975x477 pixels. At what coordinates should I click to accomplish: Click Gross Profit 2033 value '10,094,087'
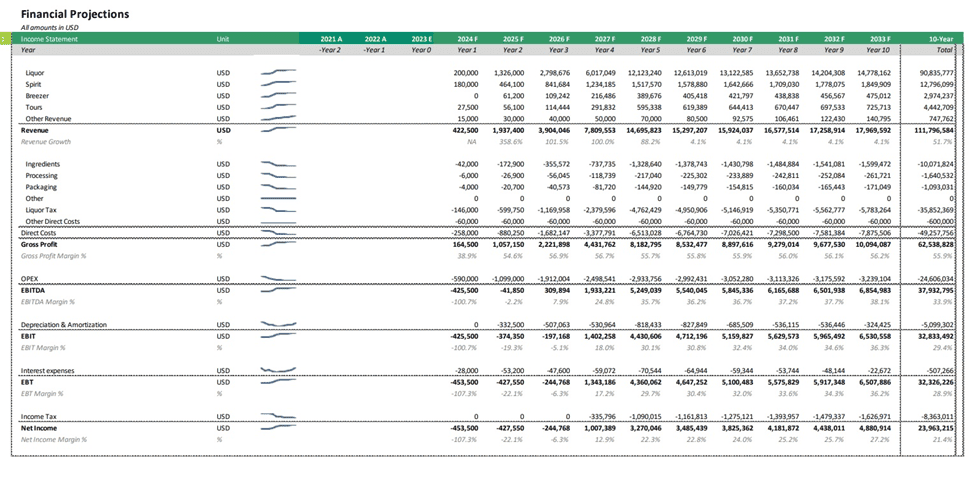pyautogui.click(x=873, y=244)
